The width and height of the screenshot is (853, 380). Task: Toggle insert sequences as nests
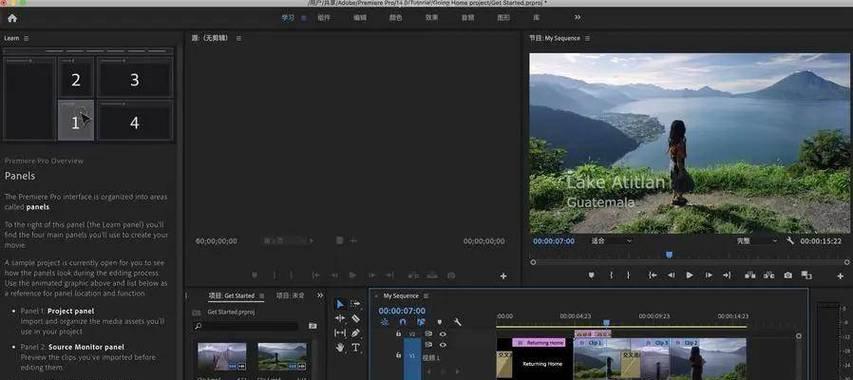pyautogui.click(x=385, y=322)
